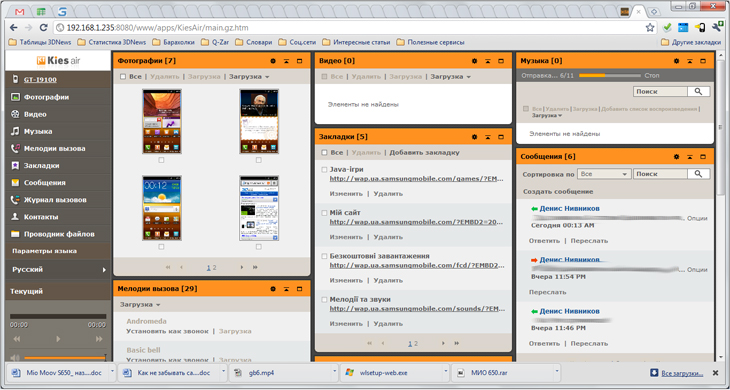This screenshot has width=730, height=390.
Task: Click the play button in the player
Action: 58,339
